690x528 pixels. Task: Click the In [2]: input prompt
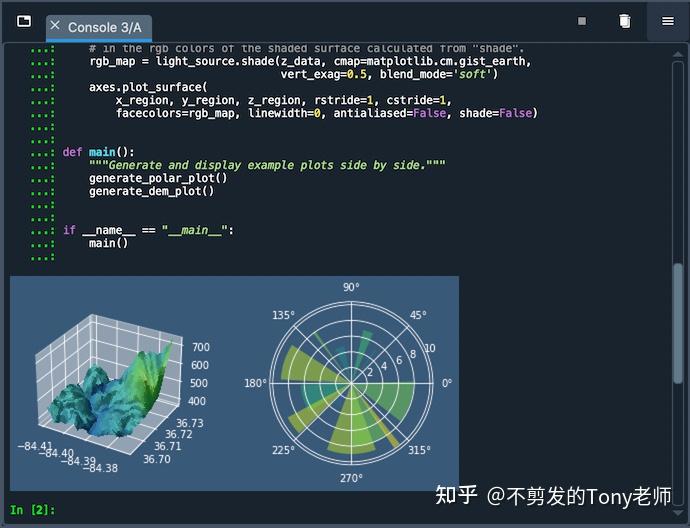(x=33, y=510)
